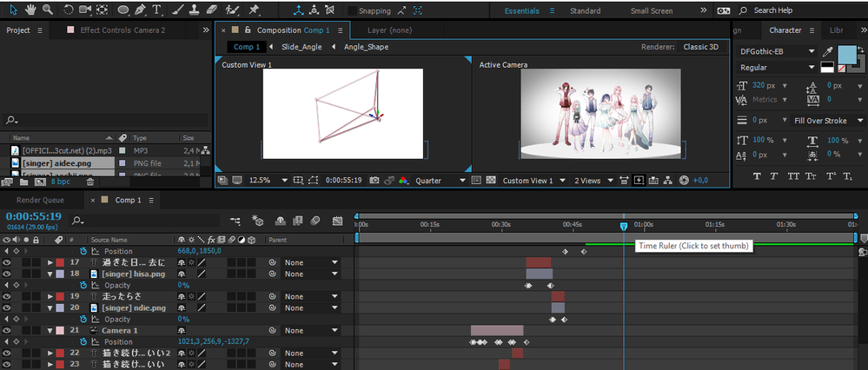Hide the [singer] hisa.png layer
The height and width of the screenshot is (370, 868).
(x=7, y=274)
